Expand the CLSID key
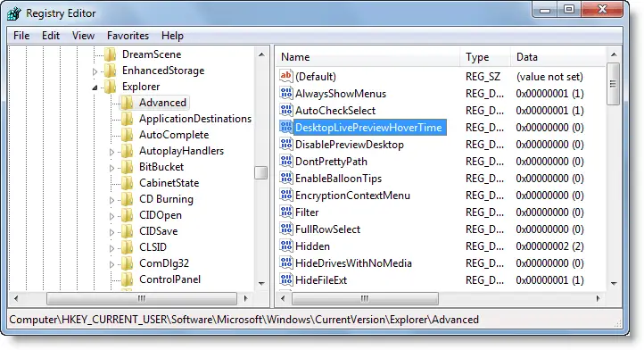Screen dimensions: 644x350 (x=111, y=248)
